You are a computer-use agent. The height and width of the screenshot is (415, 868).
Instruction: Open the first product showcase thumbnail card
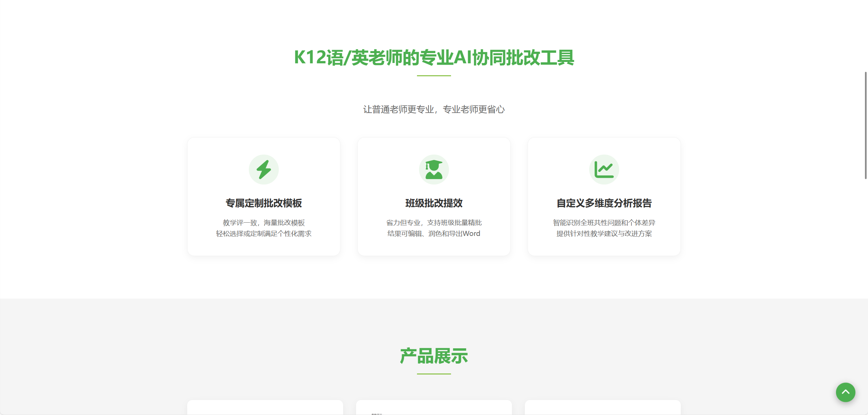(x=265, y=408)
